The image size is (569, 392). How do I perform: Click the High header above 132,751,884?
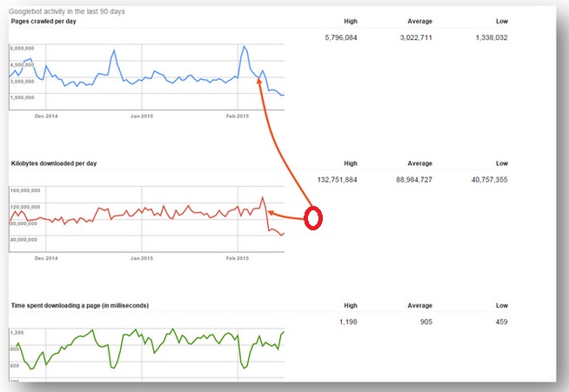point(351,163)
